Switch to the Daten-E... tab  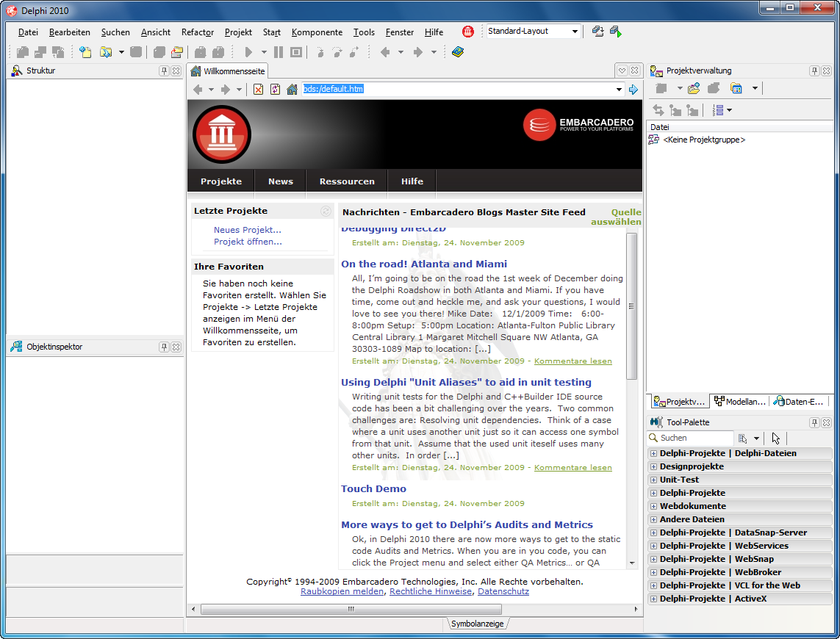coord(798,402)
